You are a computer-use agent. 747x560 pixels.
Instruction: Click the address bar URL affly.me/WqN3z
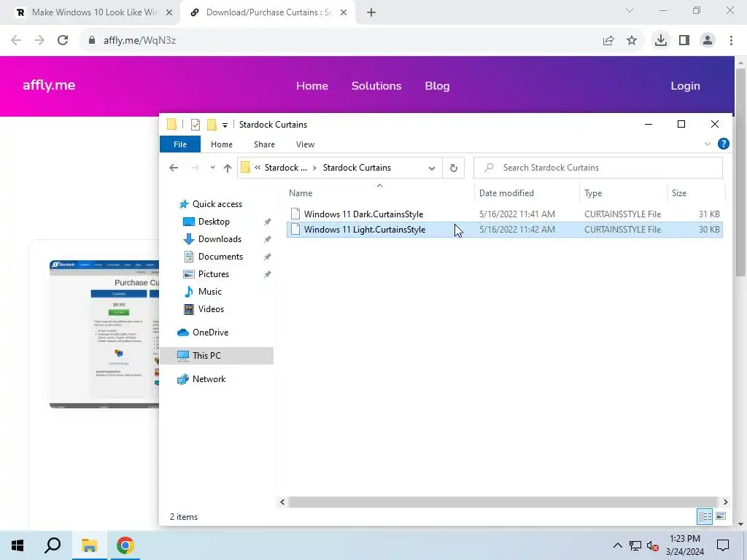click(x=139, y=41)
